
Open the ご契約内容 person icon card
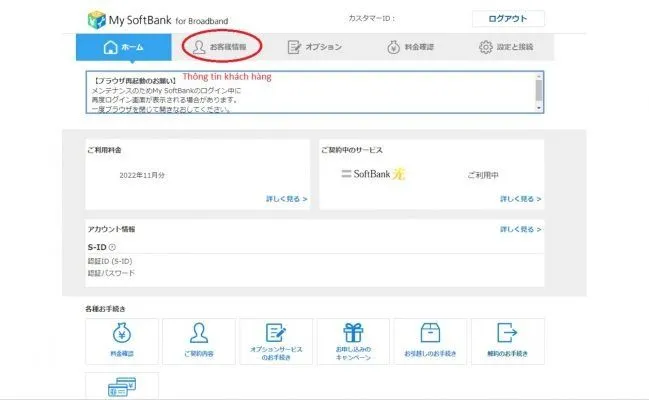(199, 341)
